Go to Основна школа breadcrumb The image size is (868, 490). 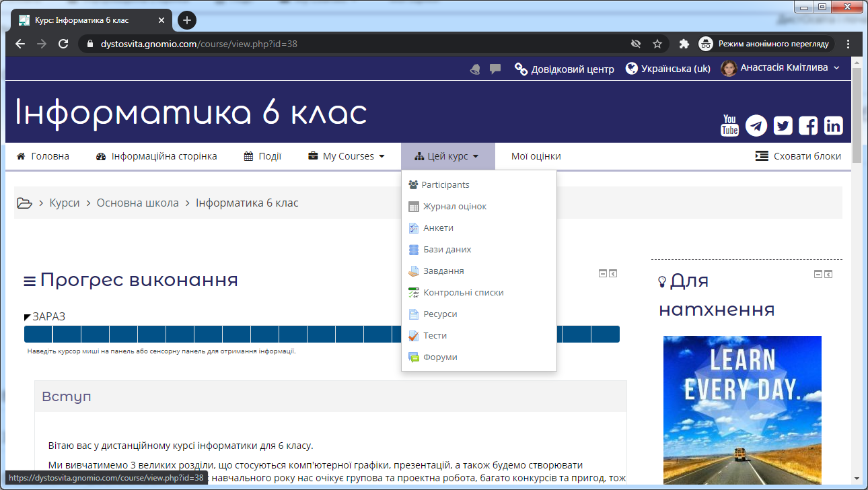(x=138, y=203)
